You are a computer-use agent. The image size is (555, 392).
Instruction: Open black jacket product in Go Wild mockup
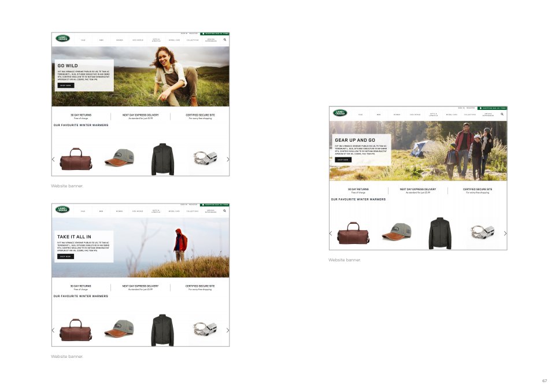point(163,160)
